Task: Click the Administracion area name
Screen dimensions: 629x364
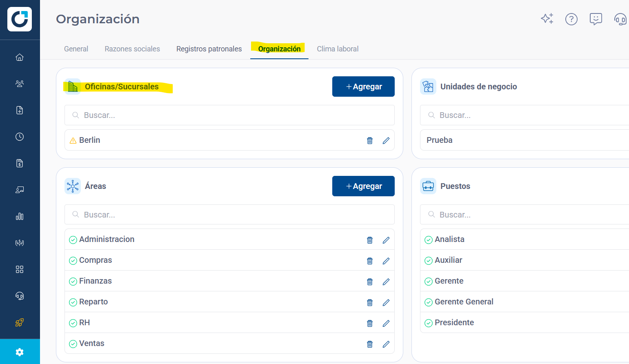Action: coord(107,239)
